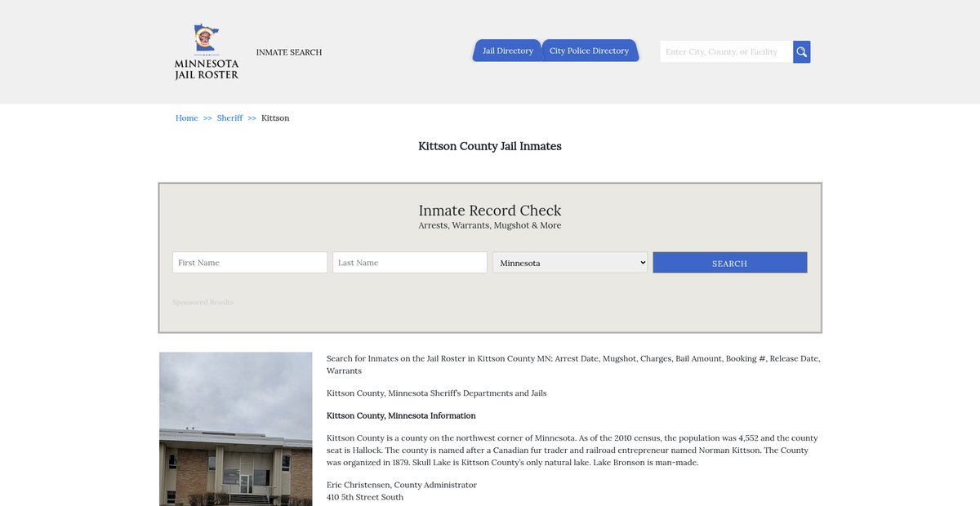Select the Kittson breadcrumb item
980x506 pixels.
pyautogui.click(x=275, y=118)
